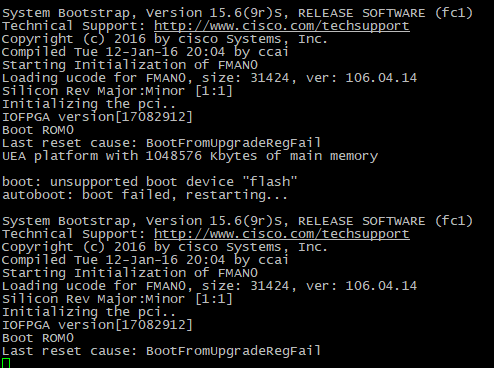Click the first 'Copyright (c) 2016 by cisco' line

point(165,39)
